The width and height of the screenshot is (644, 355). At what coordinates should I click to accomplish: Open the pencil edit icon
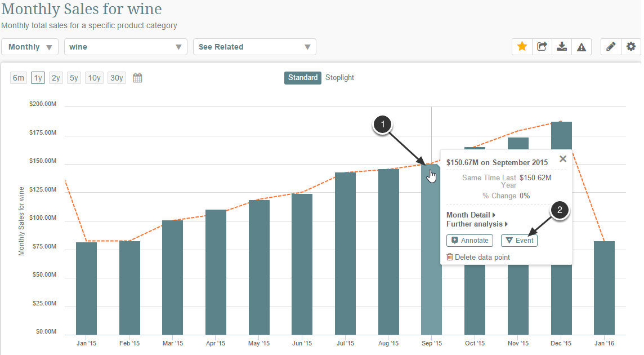click(611, 47)
